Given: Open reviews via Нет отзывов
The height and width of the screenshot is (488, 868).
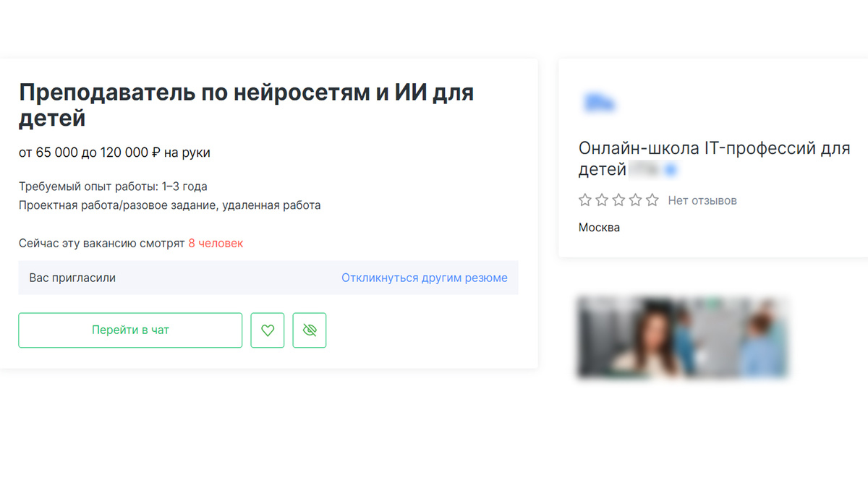Looking at the screenshot, I should [x=701, y=200].
